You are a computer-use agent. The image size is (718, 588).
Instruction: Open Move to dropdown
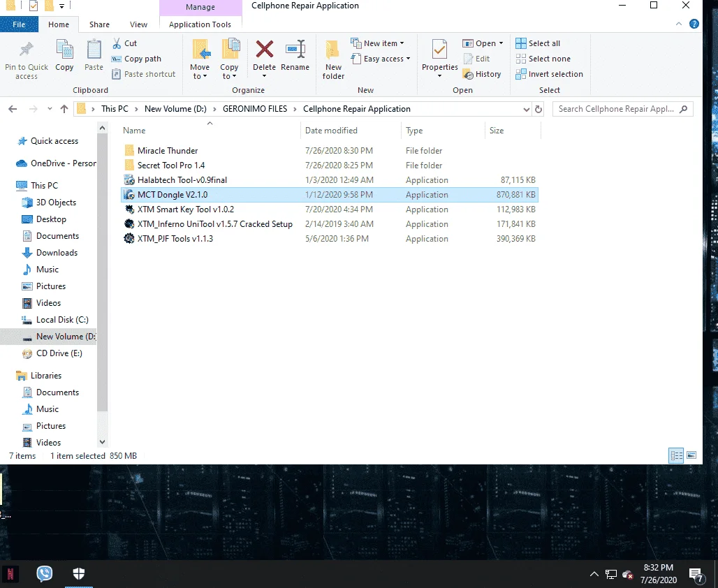coord(200,59)
